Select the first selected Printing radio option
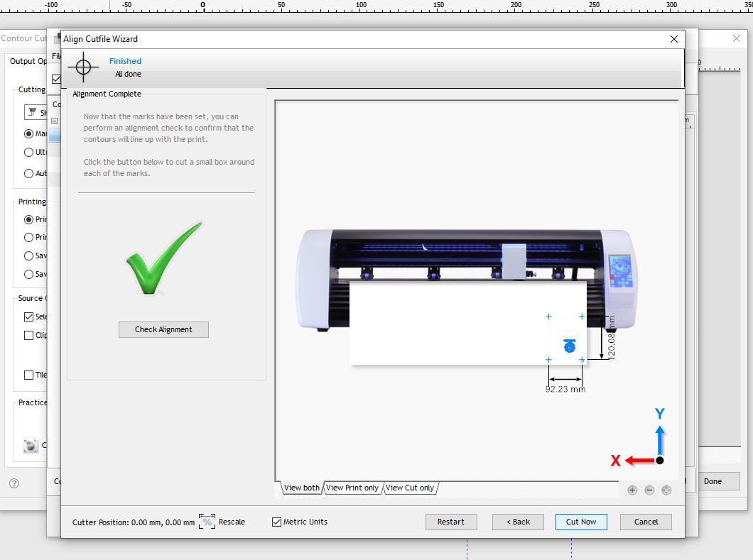The height and width of the screenshot is (560, 753). [29, 219]
